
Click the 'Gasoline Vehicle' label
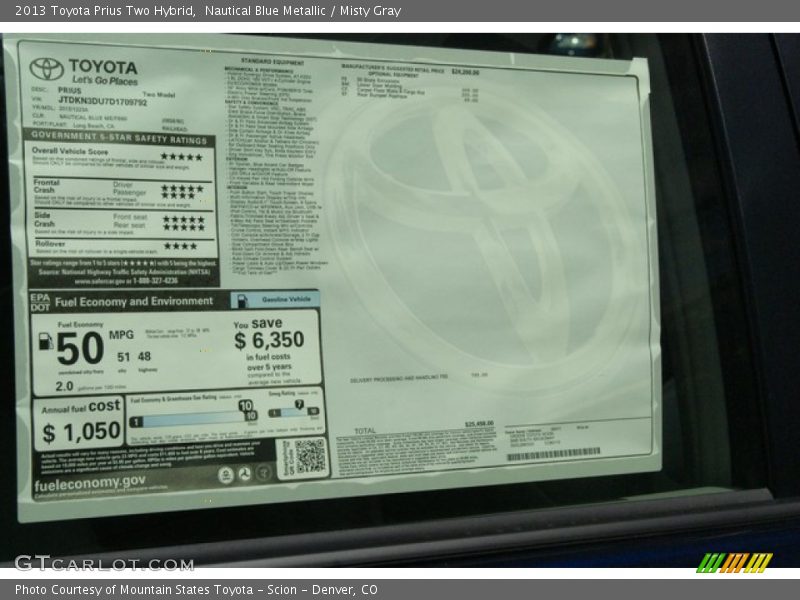[x=286, y=299]
